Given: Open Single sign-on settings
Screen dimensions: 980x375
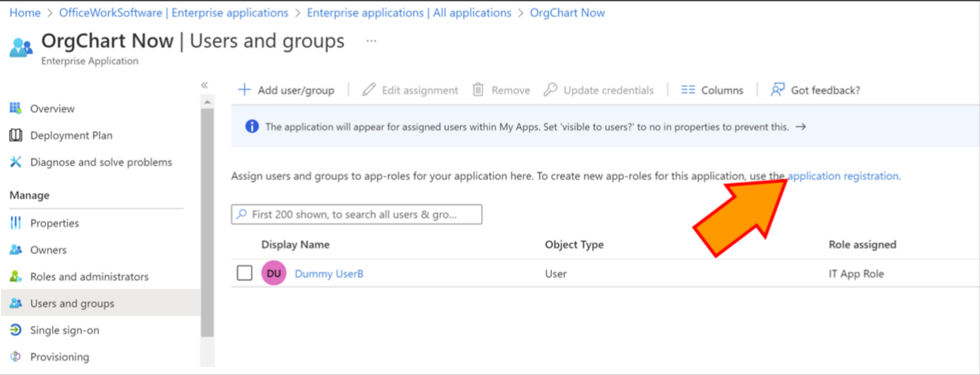Looking at the screenshot, I should tap(65, 330).
